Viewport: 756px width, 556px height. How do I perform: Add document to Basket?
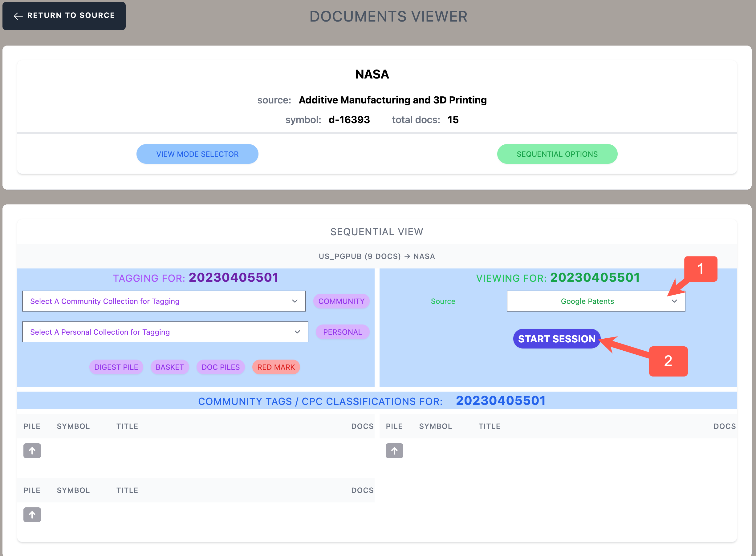pos(169,367)
